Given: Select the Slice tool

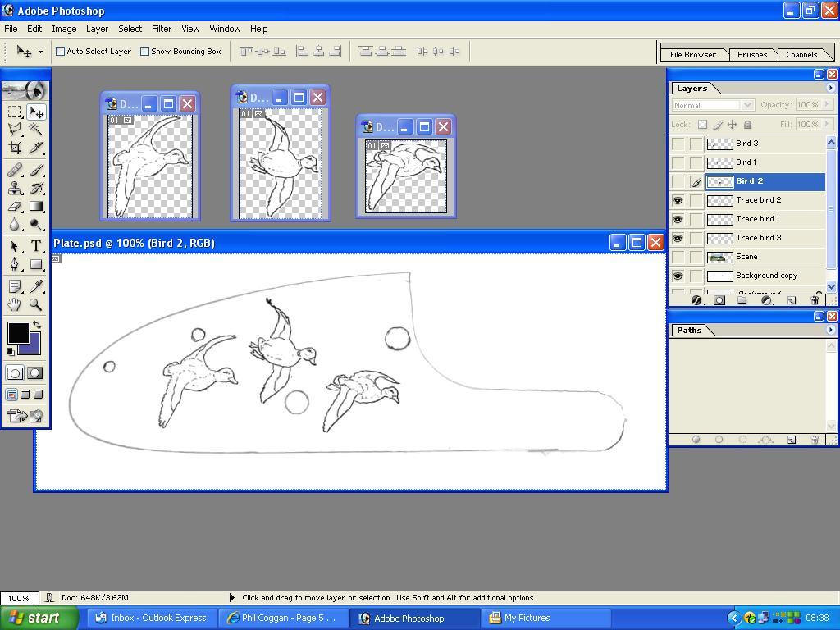Looking at the screenshot, I should coord(36,147).
